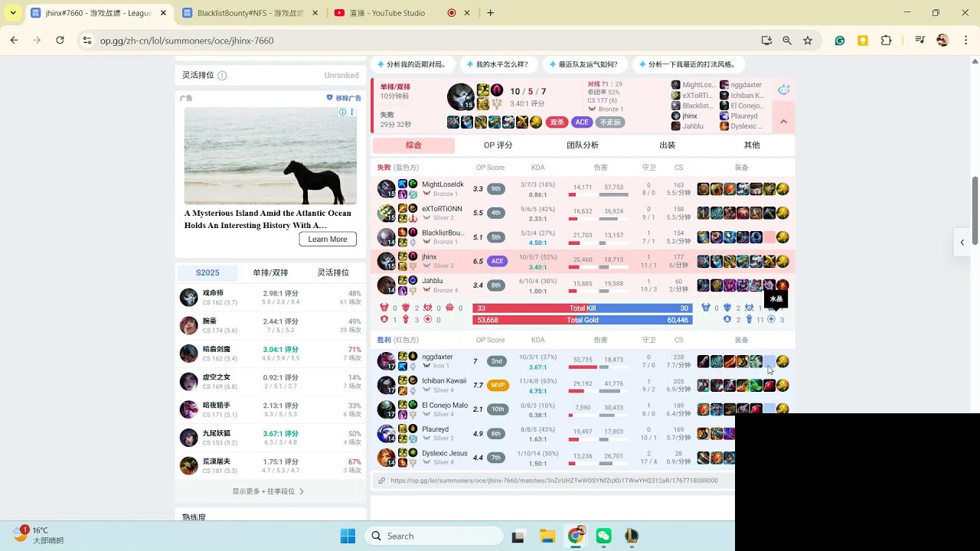Click the Total Kill comparison bar
The width and height of the screenshot is (980, 551).
[583, 308]
